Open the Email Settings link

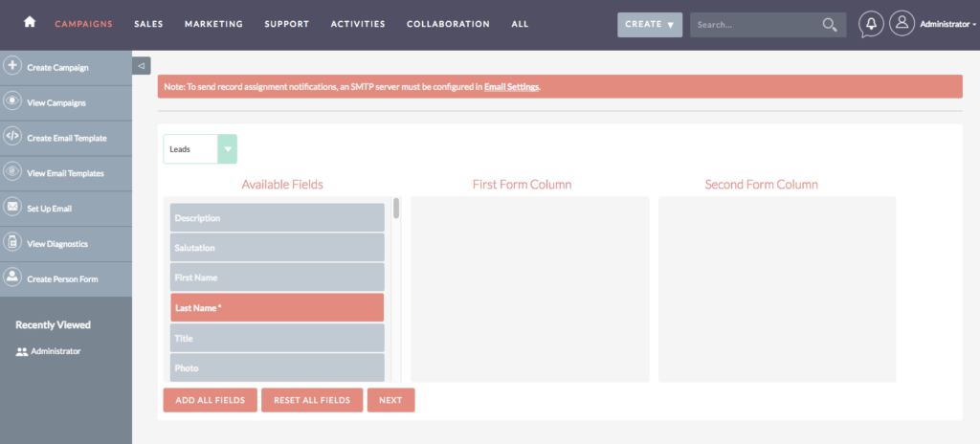(512, 87)
